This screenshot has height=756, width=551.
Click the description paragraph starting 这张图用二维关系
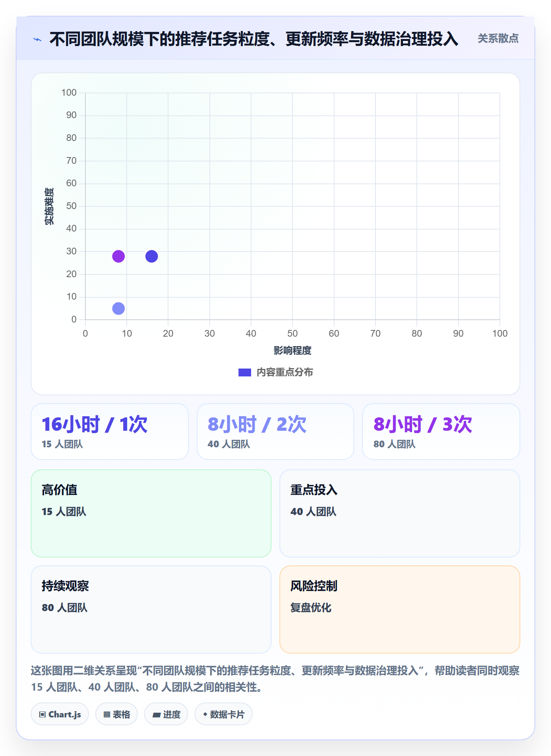coord(275,679)
